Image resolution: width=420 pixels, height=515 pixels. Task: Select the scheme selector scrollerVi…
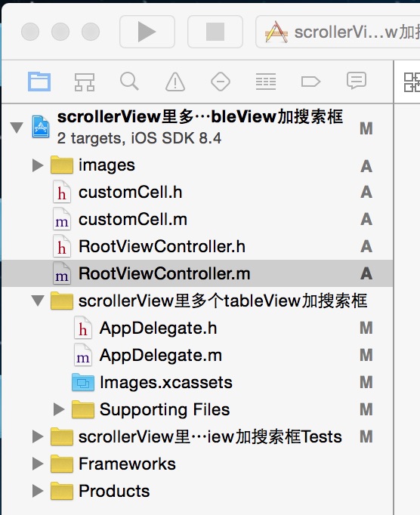click(x=338, y=32)
